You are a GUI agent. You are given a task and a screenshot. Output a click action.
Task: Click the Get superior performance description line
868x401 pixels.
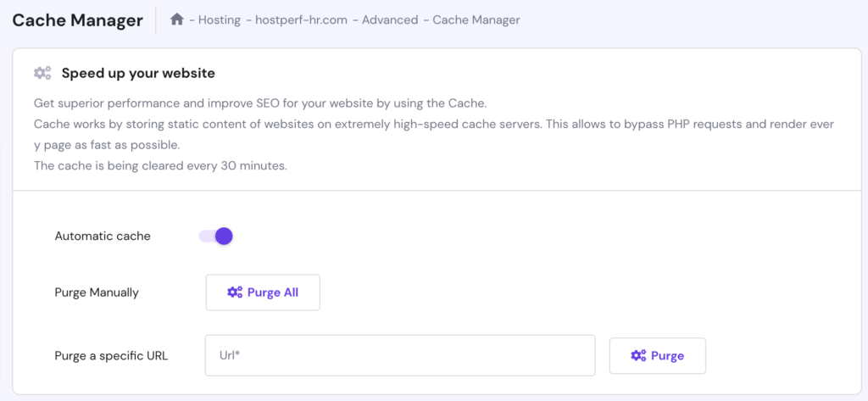(x=260, y=103)
